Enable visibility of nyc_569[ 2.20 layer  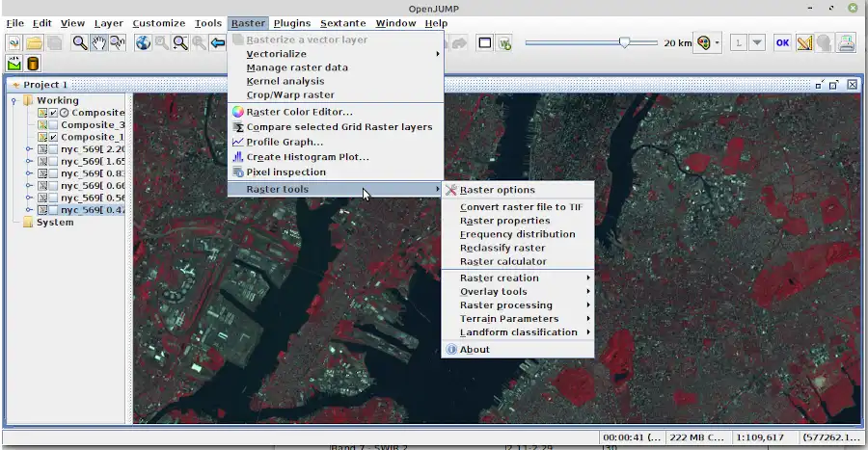pos(53,149)
